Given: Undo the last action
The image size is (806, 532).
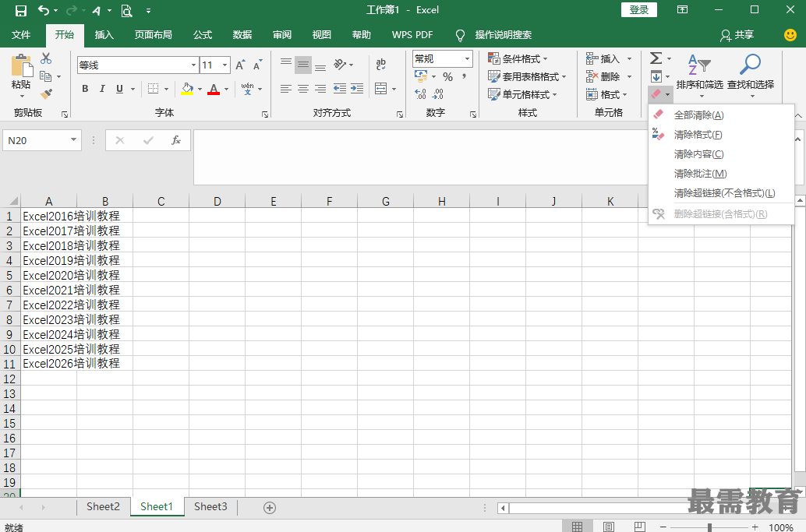Looking at the screenshot, I should coord(44,10).
